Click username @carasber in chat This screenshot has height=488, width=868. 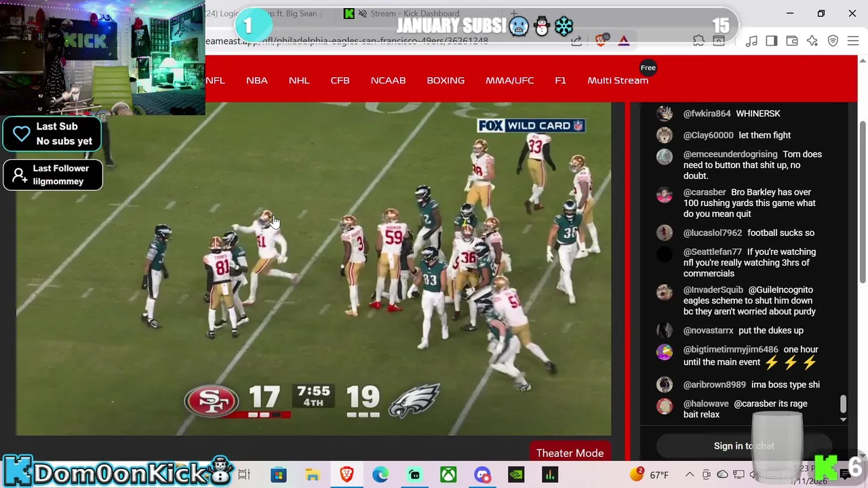[x=705, y=192]
